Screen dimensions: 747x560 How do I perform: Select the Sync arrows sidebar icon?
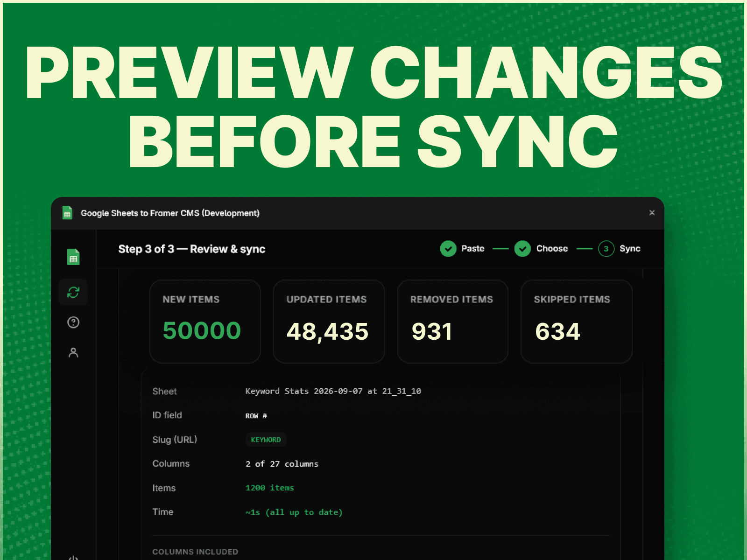[73, 293]
